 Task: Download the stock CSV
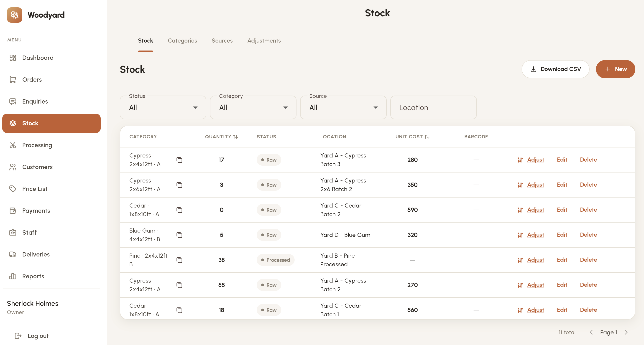(x=555, y=69)
